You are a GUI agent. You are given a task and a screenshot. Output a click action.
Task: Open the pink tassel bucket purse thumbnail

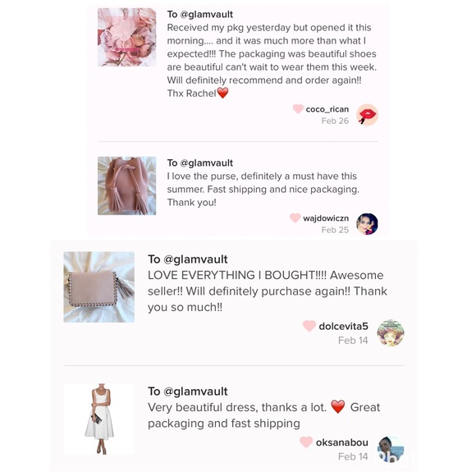(127, 185)
